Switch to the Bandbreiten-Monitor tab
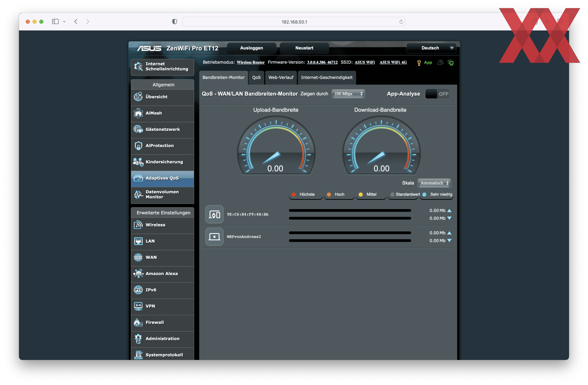 tap(224, 78)
